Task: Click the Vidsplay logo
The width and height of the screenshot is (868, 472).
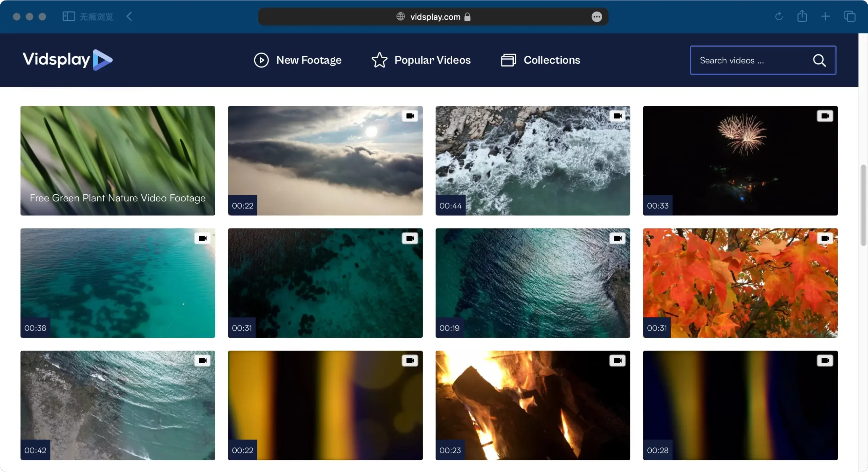Action: pos(67,60)
